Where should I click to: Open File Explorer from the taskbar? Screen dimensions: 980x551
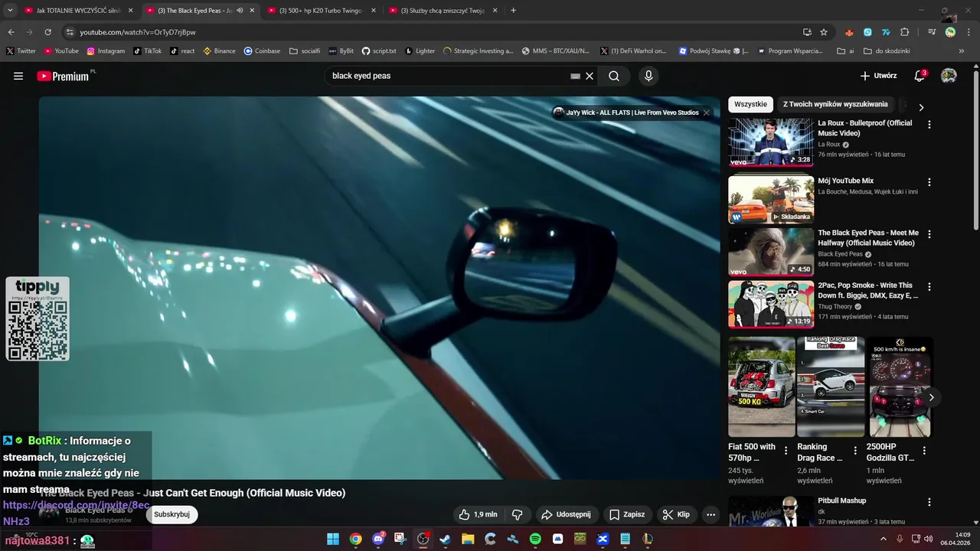click(468, 539)
